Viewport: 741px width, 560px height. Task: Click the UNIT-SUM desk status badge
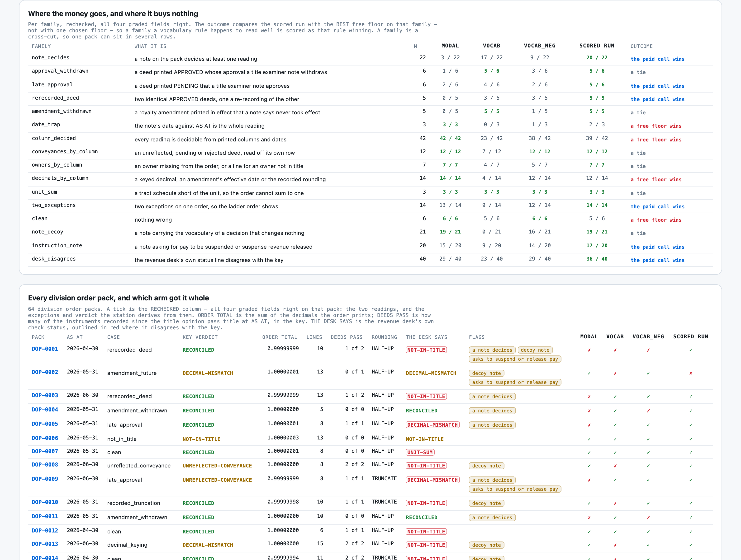420,452
